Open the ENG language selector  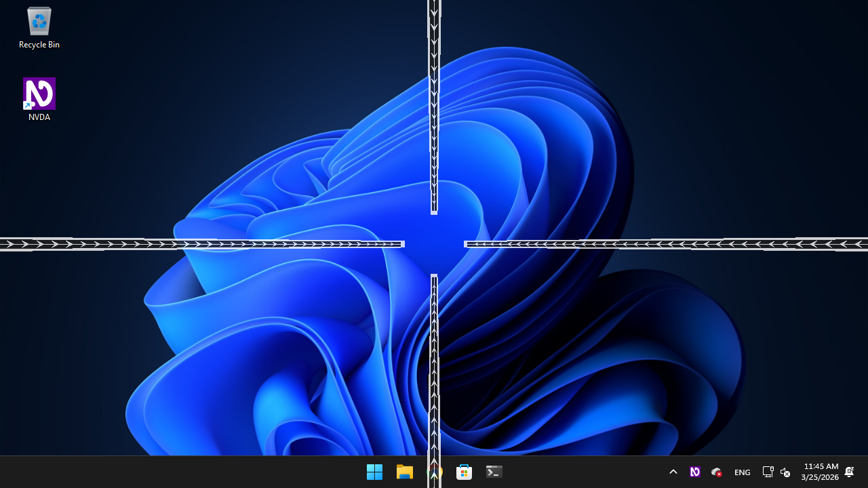click(742, 472)
